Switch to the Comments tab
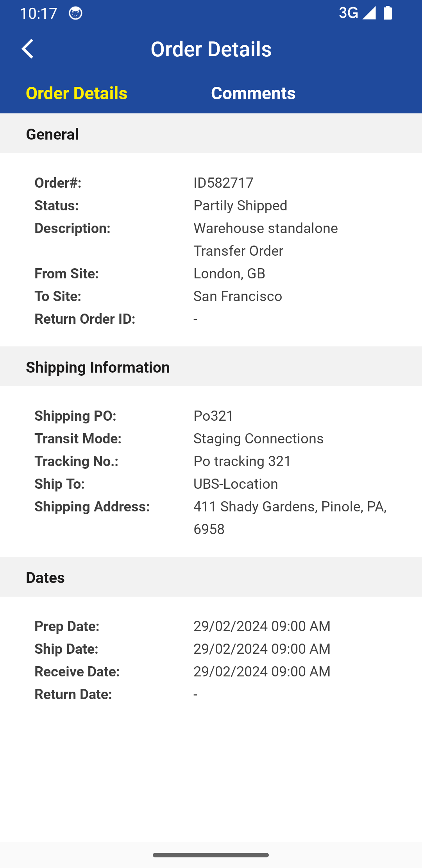 (x=253, y=93)
